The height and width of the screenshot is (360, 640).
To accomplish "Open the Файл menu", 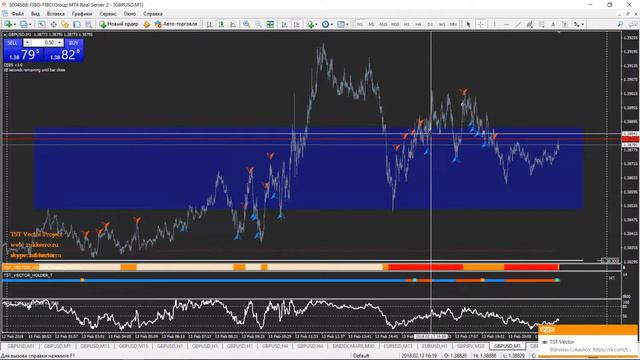I will [18, 14].
